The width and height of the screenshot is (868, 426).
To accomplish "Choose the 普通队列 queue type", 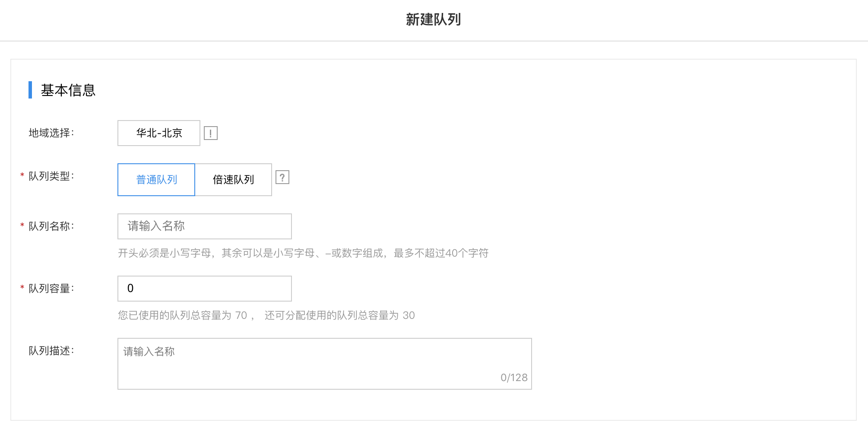I will point(156,180).
